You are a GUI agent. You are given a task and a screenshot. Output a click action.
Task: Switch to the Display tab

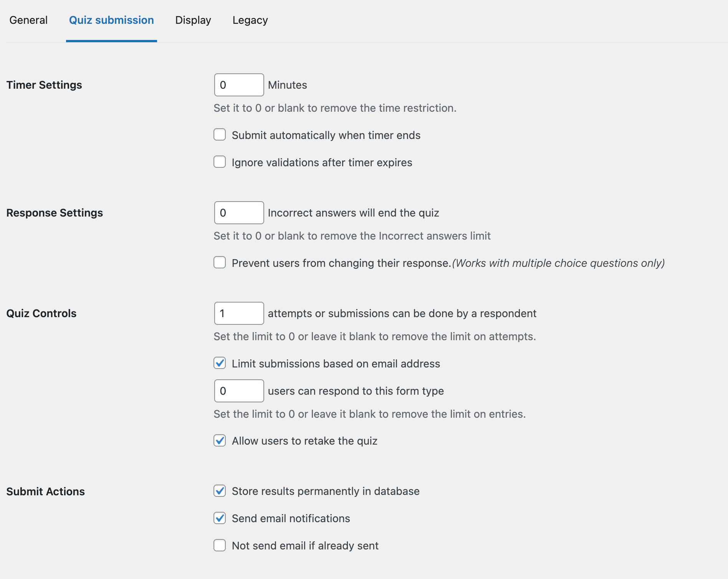[x=193, y=20]
